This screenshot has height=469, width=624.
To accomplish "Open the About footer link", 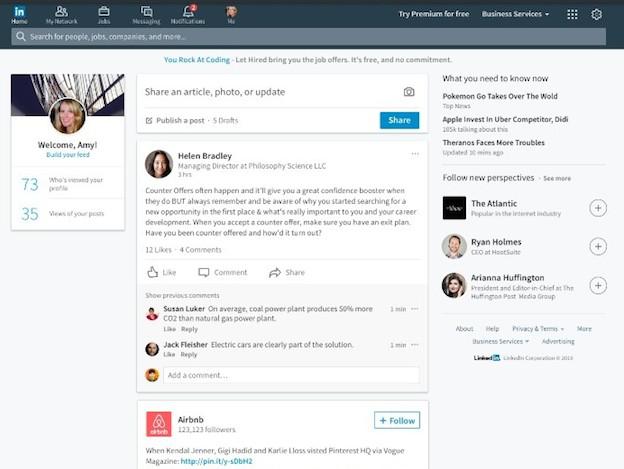I will [464, 329].
